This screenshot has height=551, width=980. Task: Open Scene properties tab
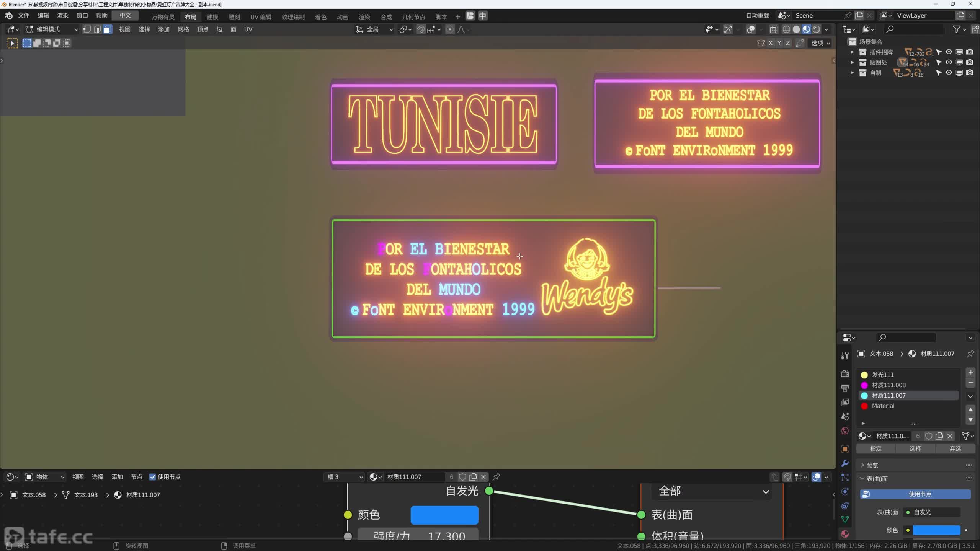tap(845, 416)
